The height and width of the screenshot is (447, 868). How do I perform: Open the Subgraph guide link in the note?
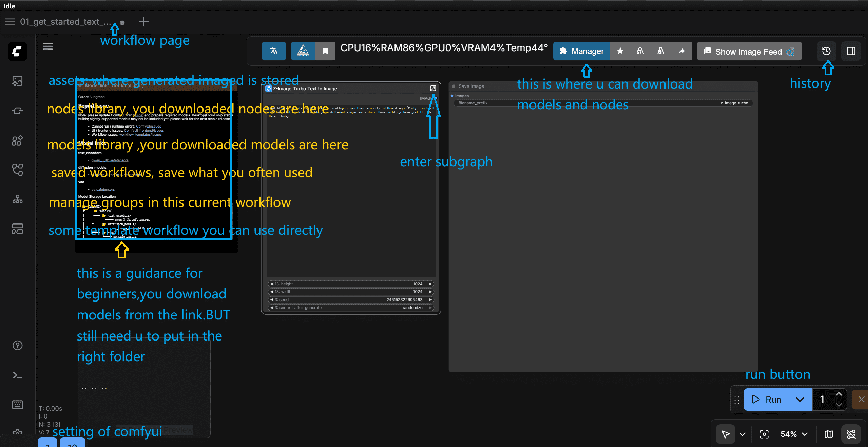[x=97, y=97]
